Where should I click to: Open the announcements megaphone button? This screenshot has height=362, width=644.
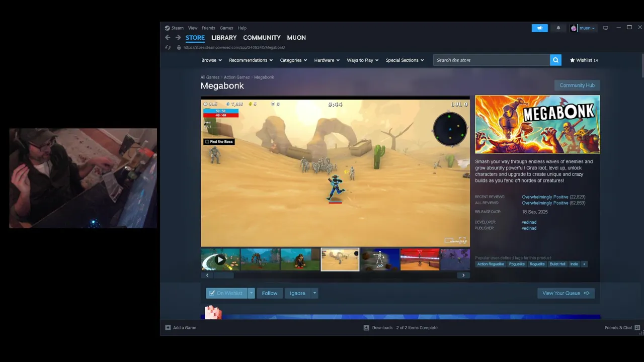[x=539, y=28]
